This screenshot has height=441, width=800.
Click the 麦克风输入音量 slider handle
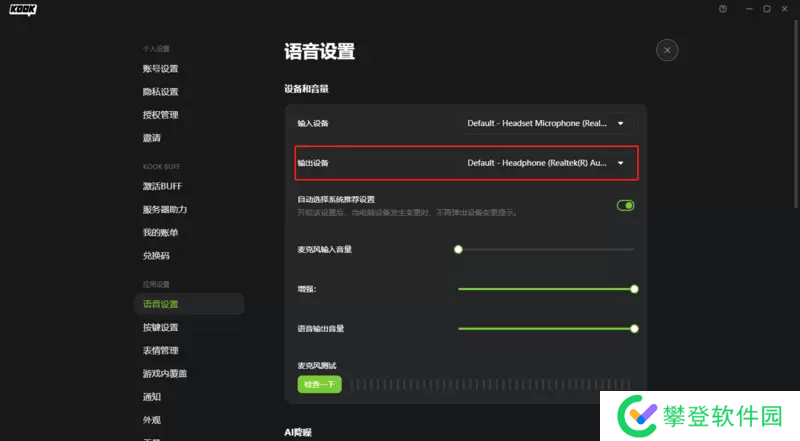[458, 249]
